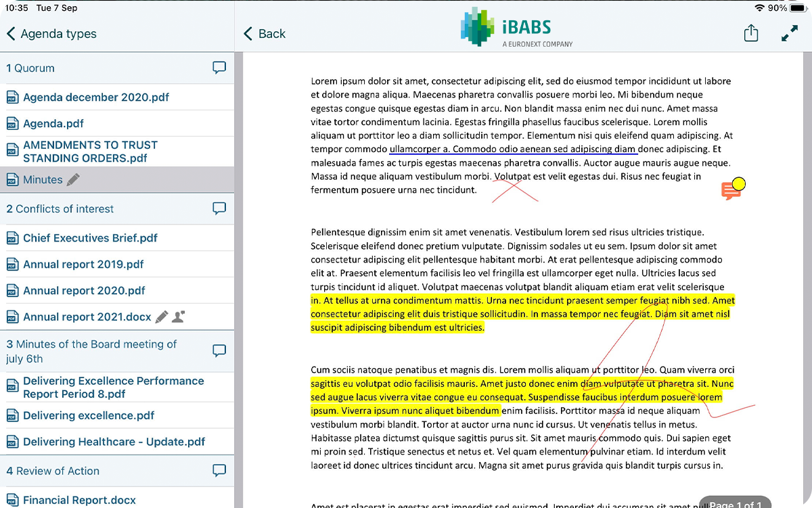Click pencil icon next to Annual report 2021.docx
The image size is (812, 508).
162,317
